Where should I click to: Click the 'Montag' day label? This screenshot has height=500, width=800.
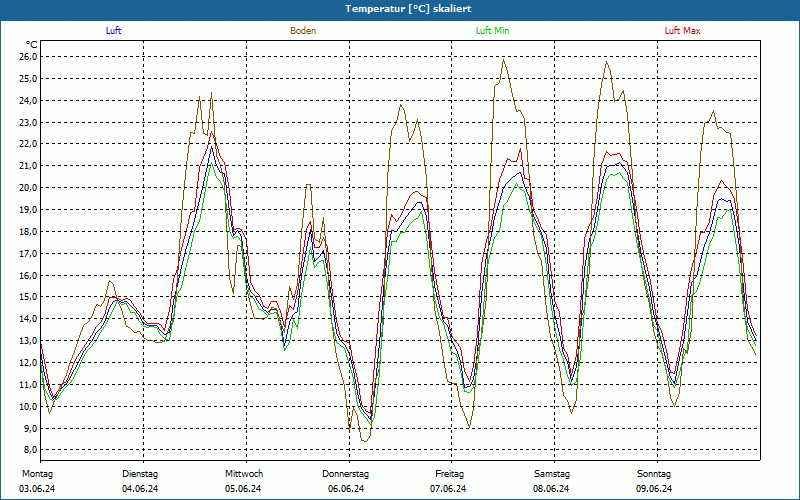[x=37, y=474]
